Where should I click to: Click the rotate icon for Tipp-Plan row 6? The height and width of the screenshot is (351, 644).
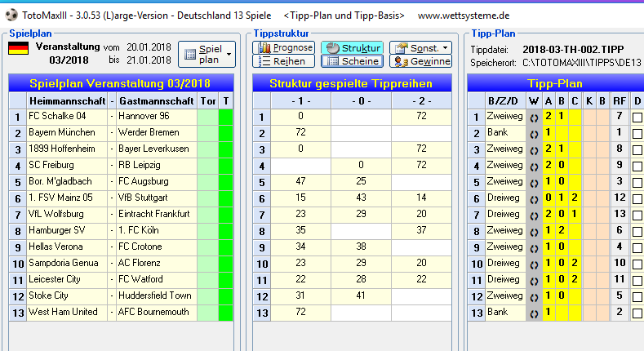(534, 199)
